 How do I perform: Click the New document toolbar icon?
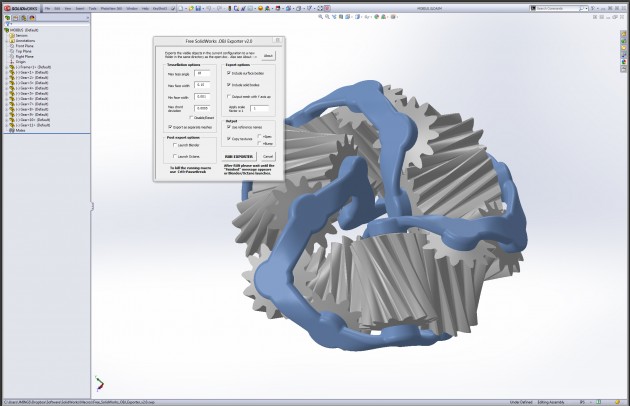point(180,8)
